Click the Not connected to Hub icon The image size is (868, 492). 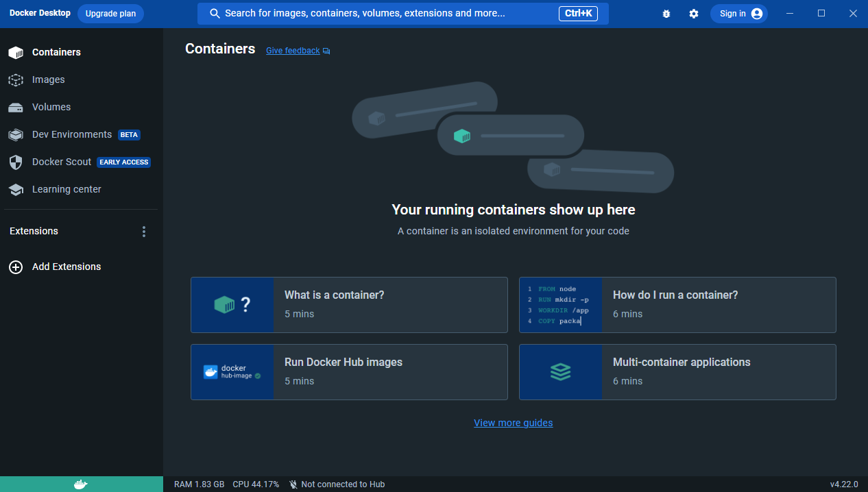[x=293, y=484]
